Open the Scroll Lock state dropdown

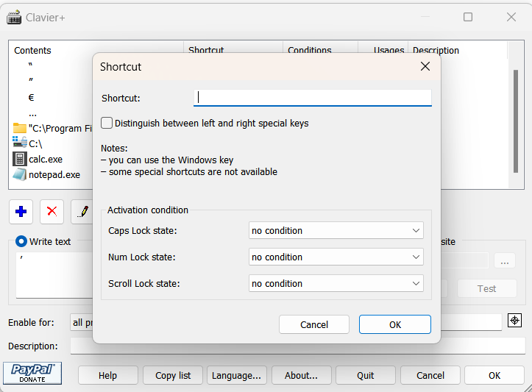(x=336, y=284)
